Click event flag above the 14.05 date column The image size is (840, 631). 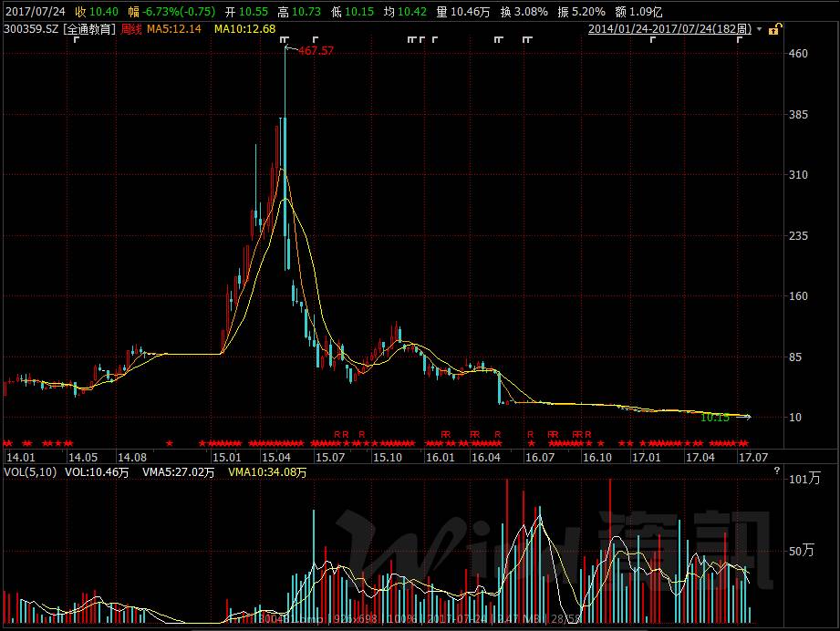[76, 39]
